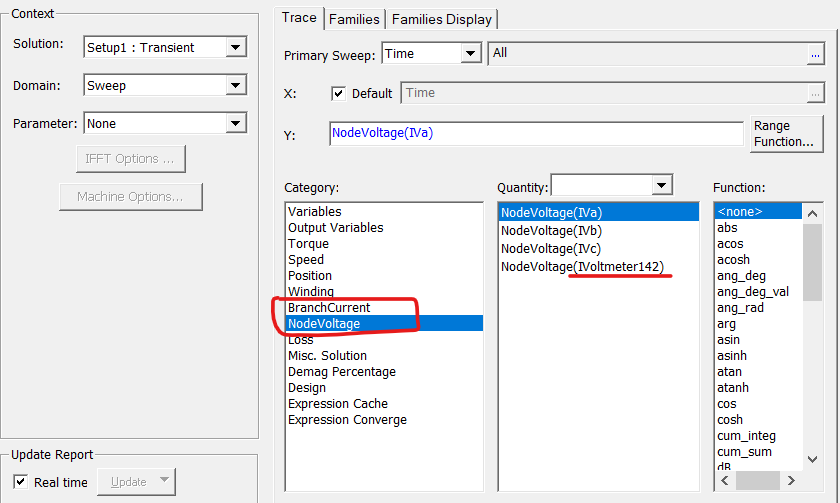This screenshot has width=840, height=503.
Task: Toggle the Default X checkbox
Action: click(x=338, y=94)
